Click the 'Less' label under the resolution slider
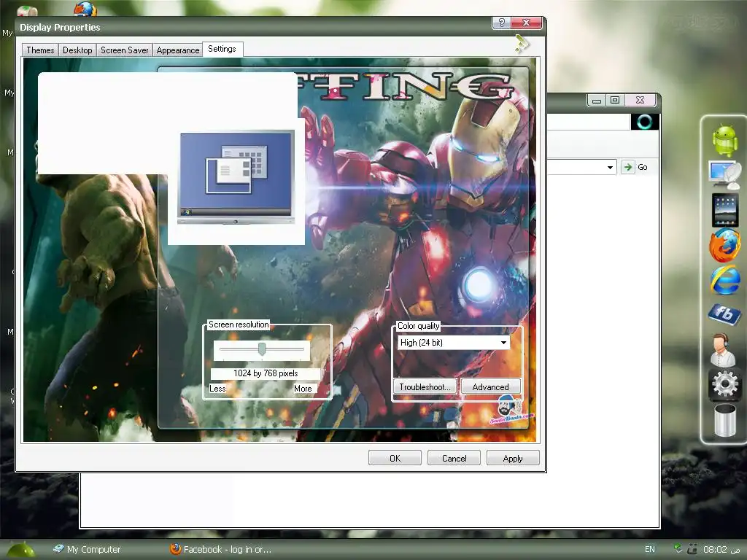 tap(217, 389)
